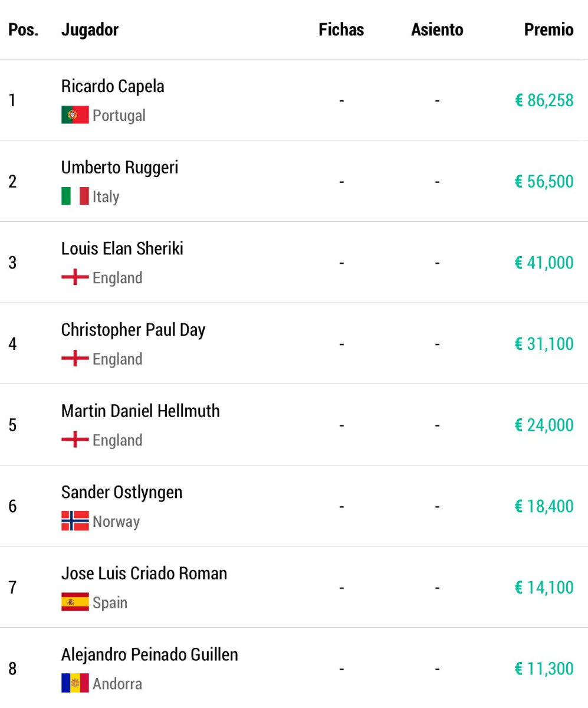Viewport: 588px width, 708px height.
Task: Click the Norway flag icon
Action: click(75, 521)
